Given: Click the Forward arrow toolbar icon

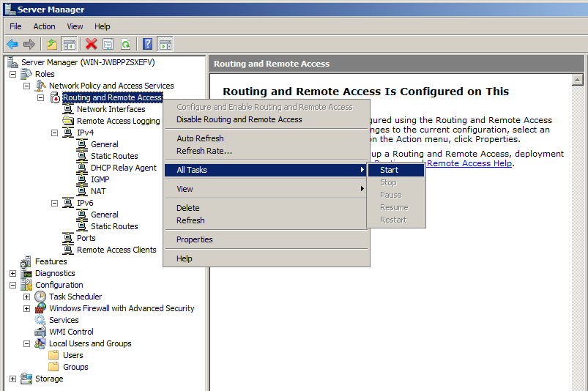Looking at the screenshot, I should [x=29, y=44].
